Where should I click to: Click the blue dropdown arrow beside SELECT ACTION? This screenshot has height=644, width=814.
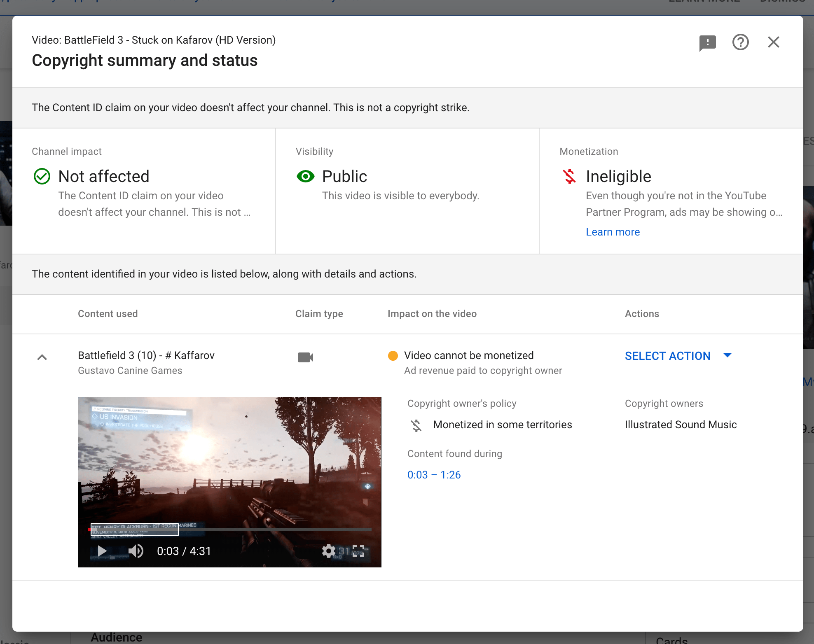[x=727, y=355]
